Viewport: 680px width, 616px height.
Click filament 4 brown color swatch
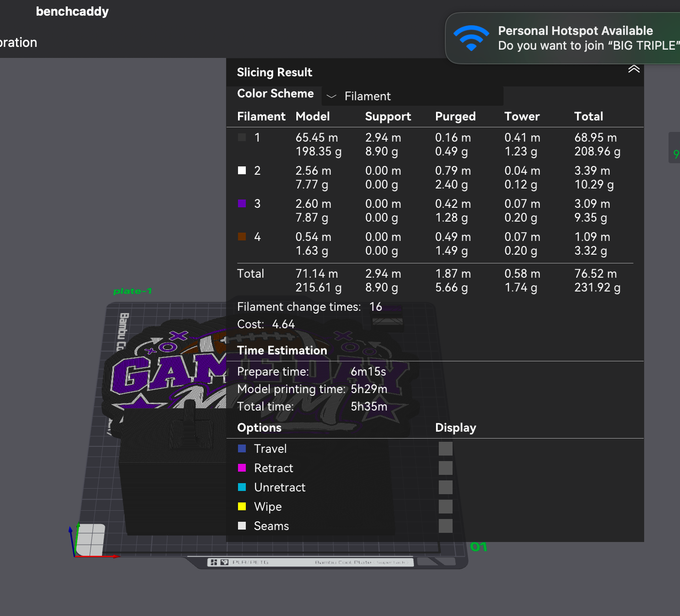point(242,237)
